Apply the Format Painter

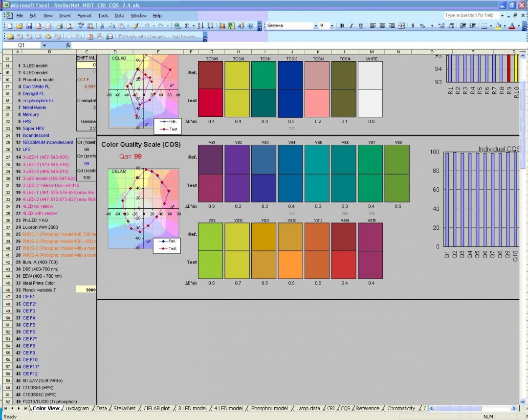click(134, 25)
